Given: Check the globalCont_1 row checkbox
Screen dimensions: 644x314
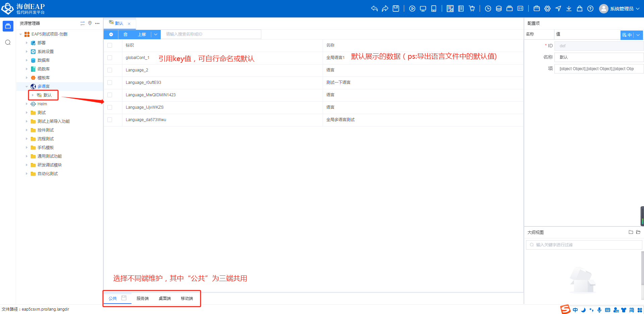Looking at the screenshot, I should pos(110,58).
